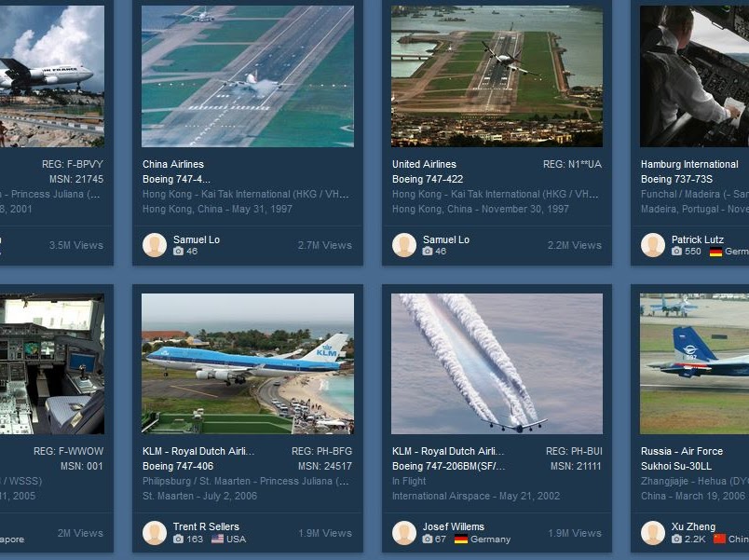This screenshot has height=560, width=749.
Task: Click the United Airlines airline link
Action: click(x=424, y=164)
